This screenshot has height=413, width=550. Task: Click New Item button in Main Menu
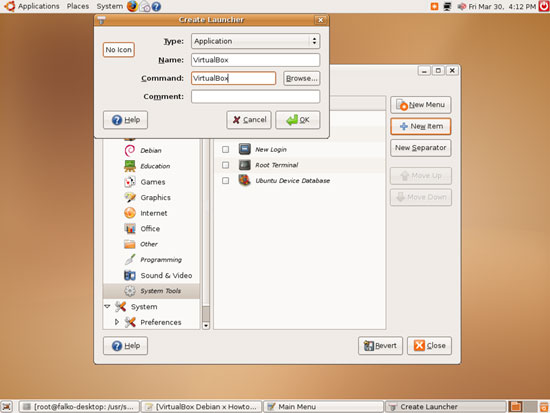421,126
